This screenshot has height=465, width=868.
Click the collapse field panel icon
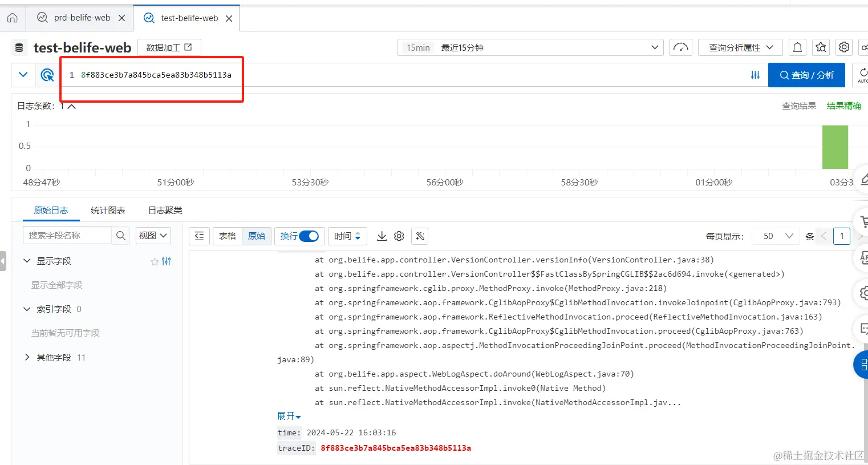pyautogui.click(x=199, y=236)
